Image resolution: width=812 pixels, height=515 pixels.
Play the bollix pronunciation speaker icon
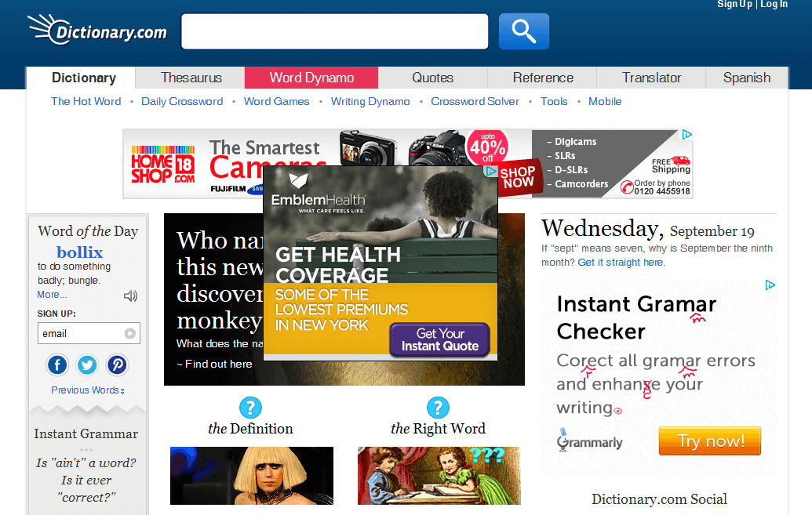(130, 296)
